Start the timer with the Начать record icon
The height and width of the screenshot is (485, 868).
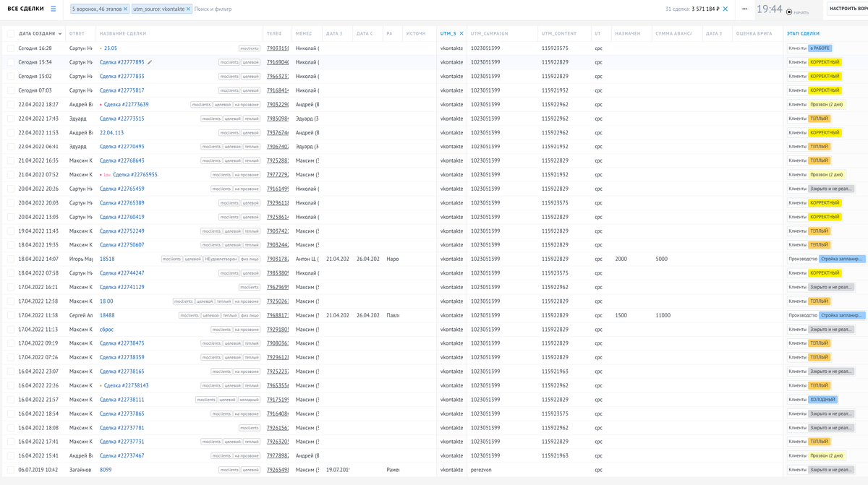789,12
